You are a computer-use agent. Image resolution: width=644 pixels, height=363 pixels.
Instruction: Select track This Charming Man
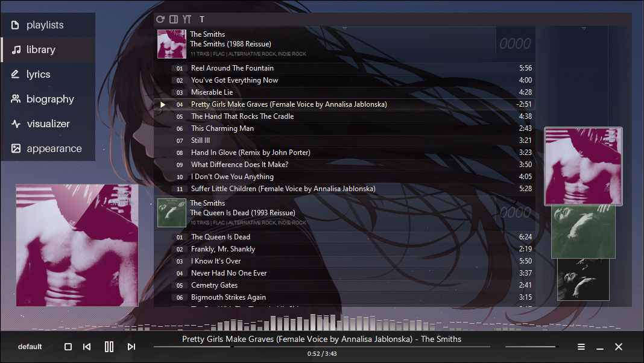[344, 128]
